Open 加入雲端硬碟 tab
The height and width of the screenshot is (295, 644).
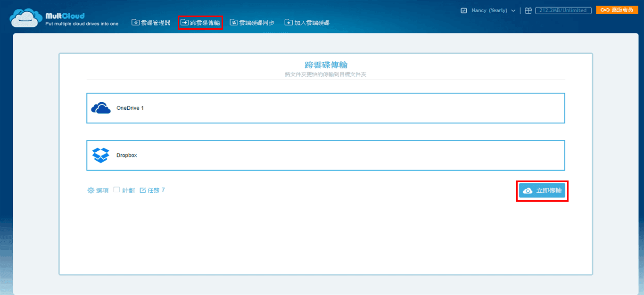tap(307, 22)
